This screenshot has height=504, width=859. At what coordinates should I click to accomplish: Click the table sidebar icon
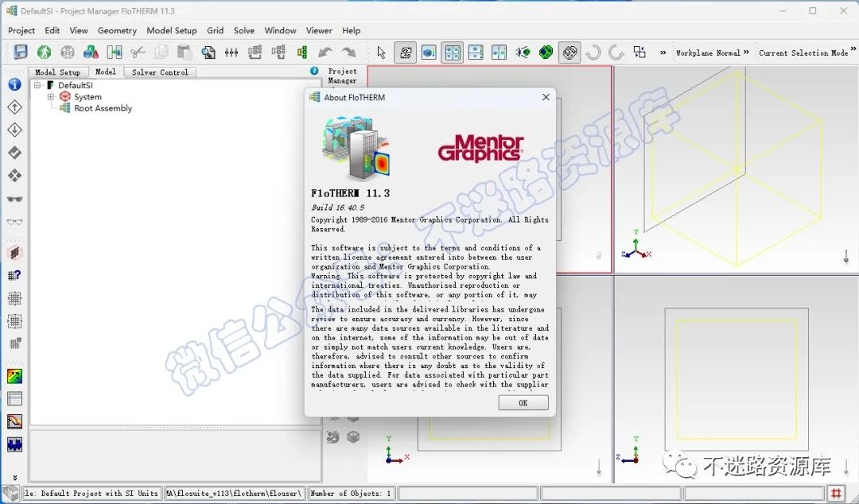pyautogui.click(x=15, y=399)
